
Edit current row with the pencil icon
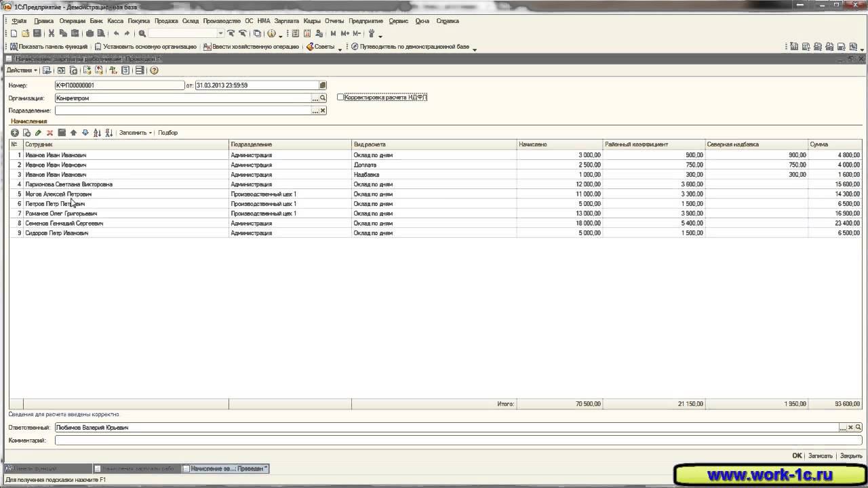coord(38,133)
